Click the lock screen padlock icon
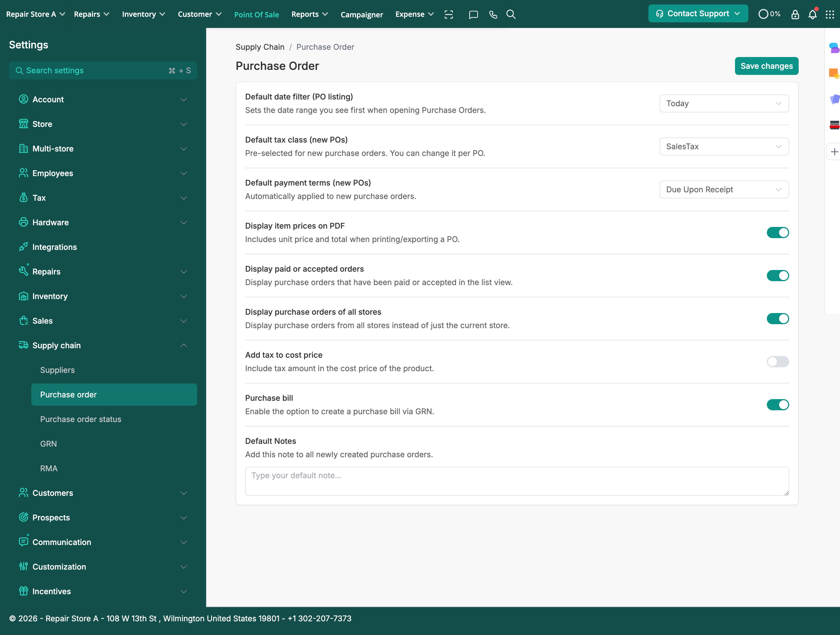The image size is (840, 635). click(x=795, y=15)
